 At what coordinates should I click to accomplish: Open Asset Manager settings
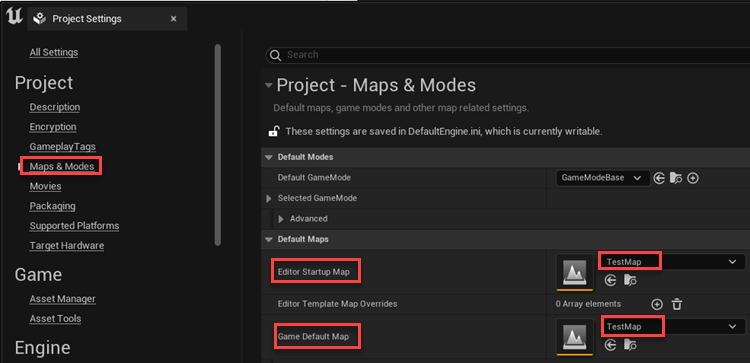62,299
